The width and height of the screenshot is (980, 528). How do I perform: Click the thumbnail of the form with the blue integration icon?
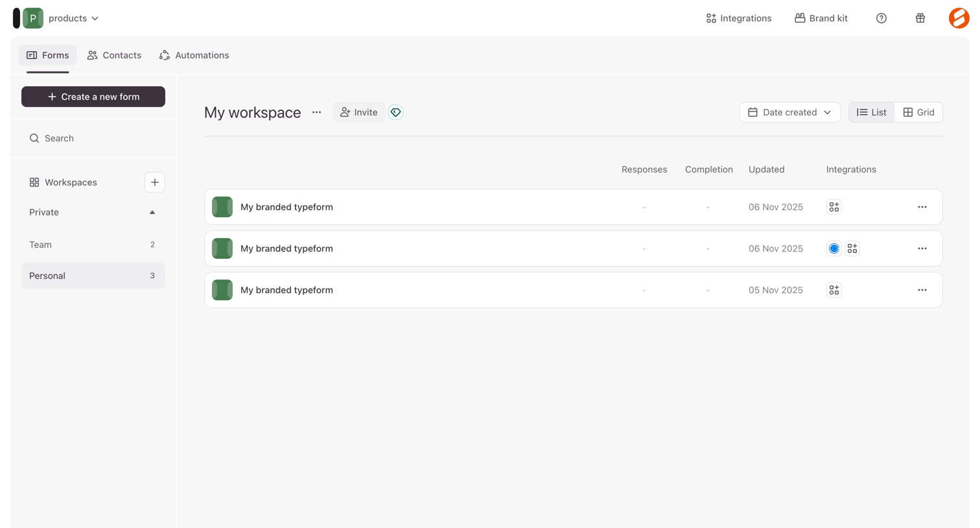(x=222, y=248)
